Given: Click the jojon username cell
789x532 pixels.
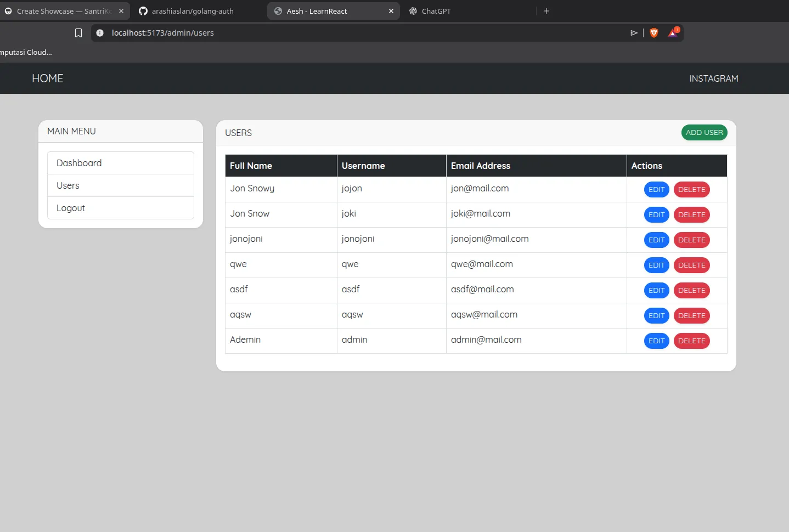Looking at the screenshot, I should click(392, 189).
